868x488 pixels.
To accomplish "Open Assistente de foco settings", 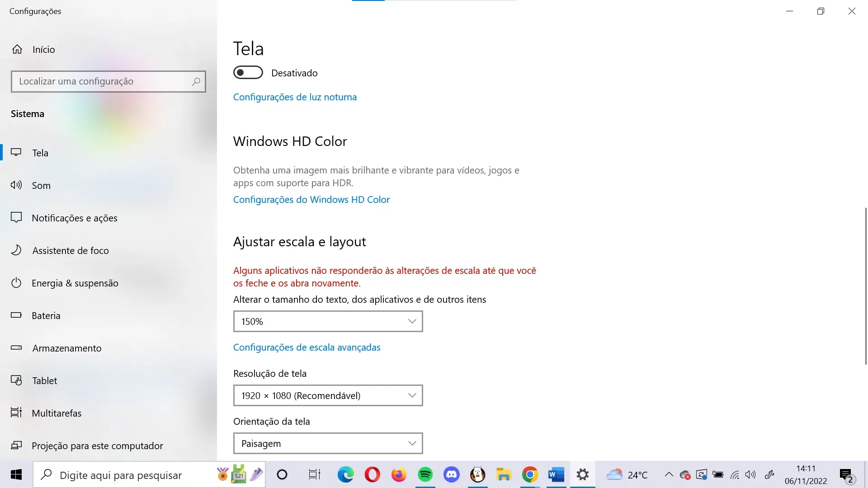I will (x=108, y=250).
